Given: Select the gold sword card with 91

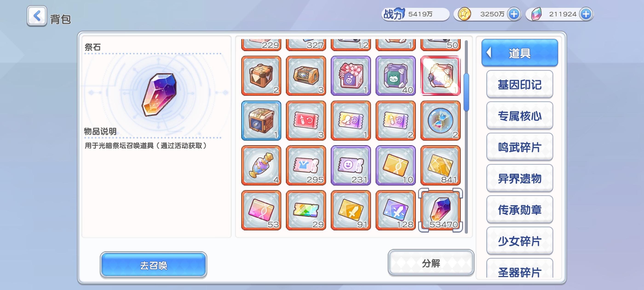Looking at the screenshot, I should coord(351,210).
